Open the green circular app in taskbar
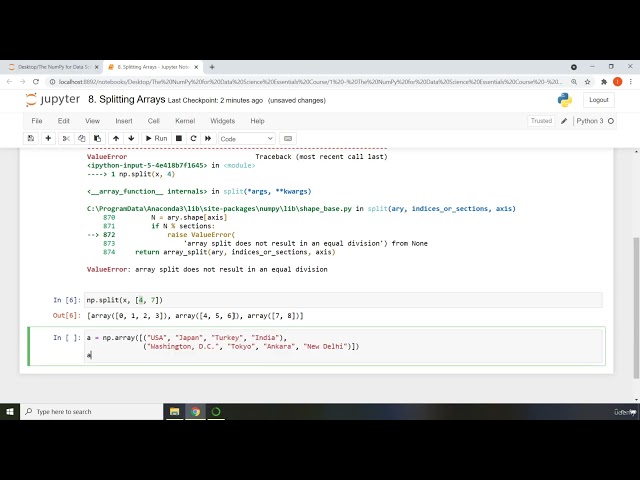This screenshot has width=640, height=480. 216,411
